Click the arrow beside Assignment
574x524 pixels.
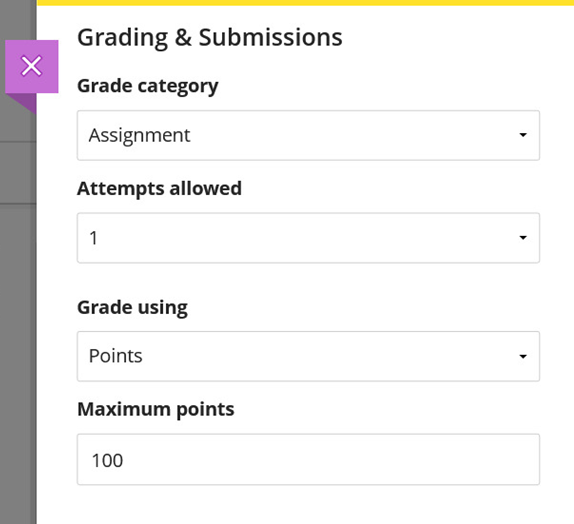click(x=523, y=135)
